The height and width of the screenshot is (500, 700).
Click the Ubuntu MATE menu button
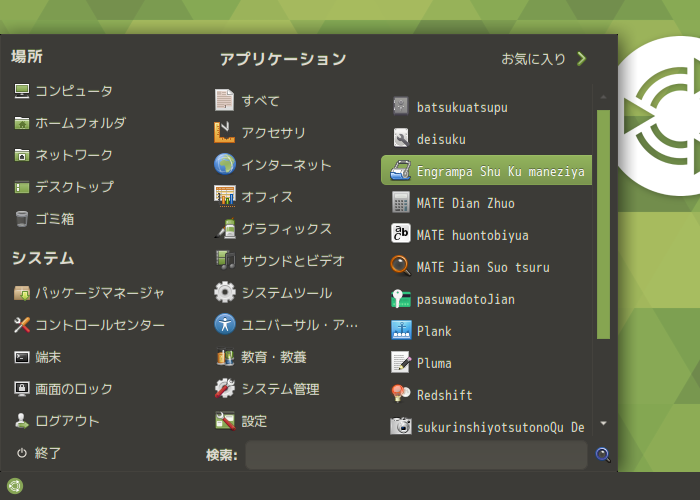[x=15, y=486]
